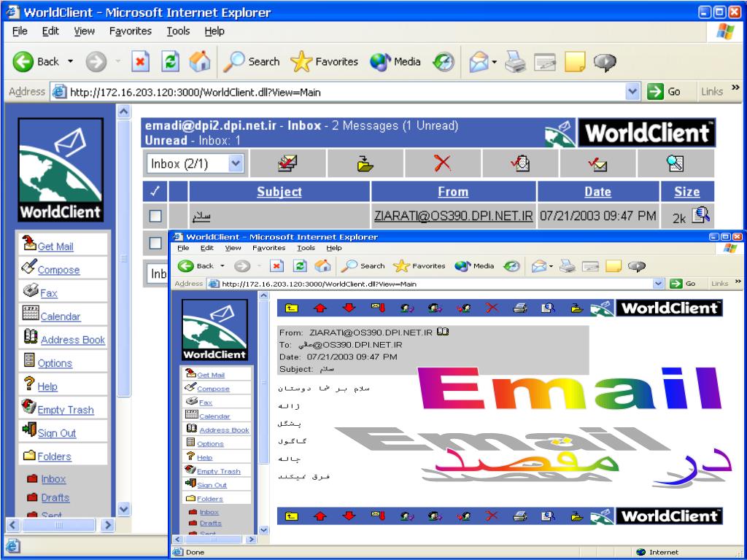Click Home in the back window's IE toolbar
Viewport: 747px width, 560px height.
200,61
